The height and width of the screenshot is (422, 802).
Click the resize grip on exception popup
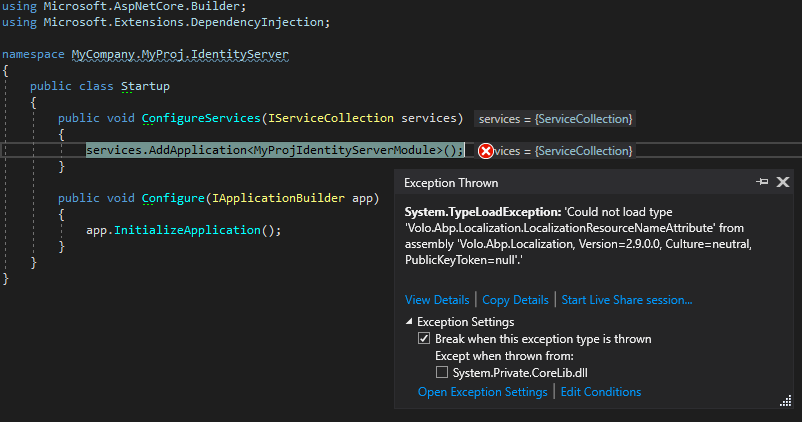click(786, 400)
